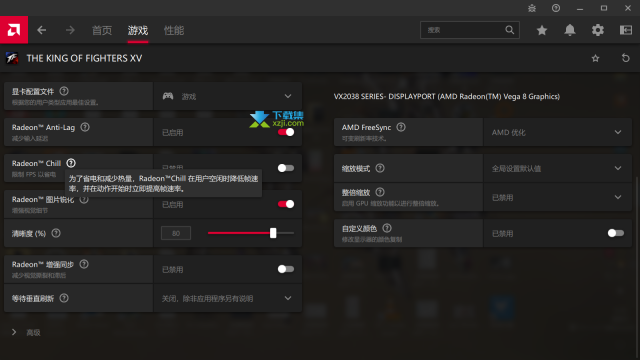This screenshot has height=360, width=640.
Task: Enable Radeon Chill toggle
Action: [286, 168]
